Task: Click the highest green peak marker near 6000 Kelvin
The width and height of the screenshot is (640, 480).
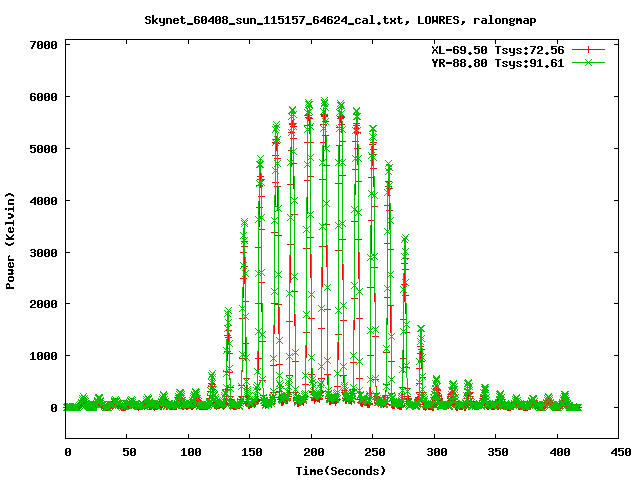Action: [x=324, y=101]
